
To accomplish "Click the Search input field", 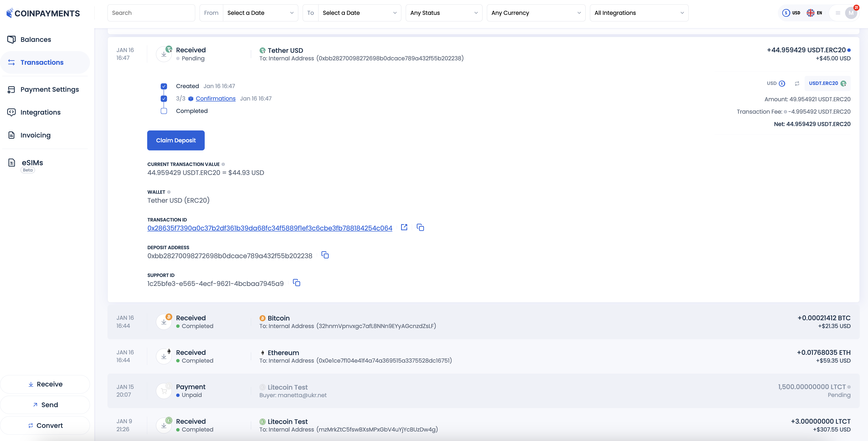I will pos(151,13).
